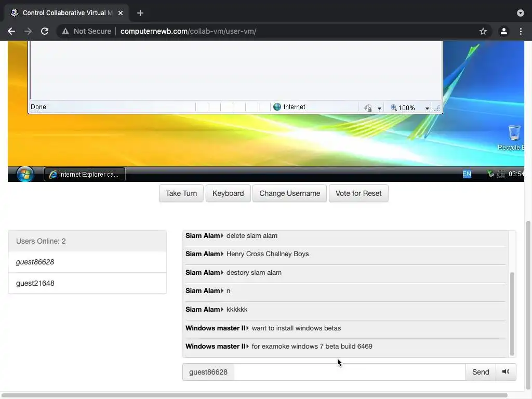This screenshot has width=532, height=399.
Task: Select the Control Collaborative Virtual Machine tab
Action: [x=67, y=13]
